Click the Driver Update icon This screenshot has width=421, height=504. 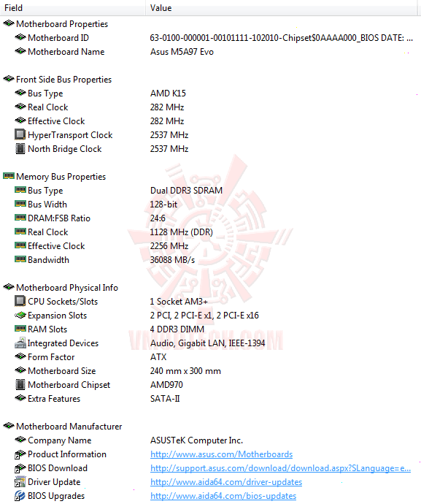coord(20,482)
